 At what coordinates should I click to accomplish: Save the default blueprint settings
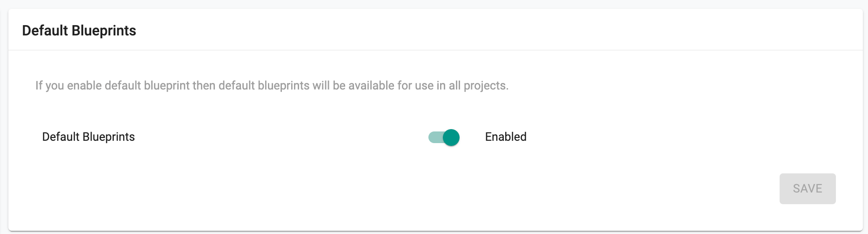(807, 189)
